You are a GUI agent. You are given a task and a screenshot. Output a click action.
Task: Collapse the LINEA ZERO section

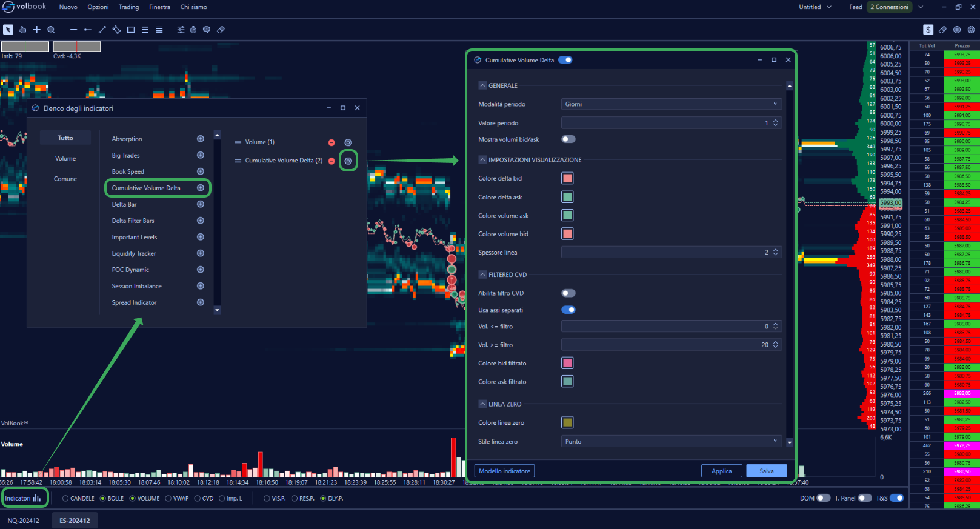(x=482, y=404)
